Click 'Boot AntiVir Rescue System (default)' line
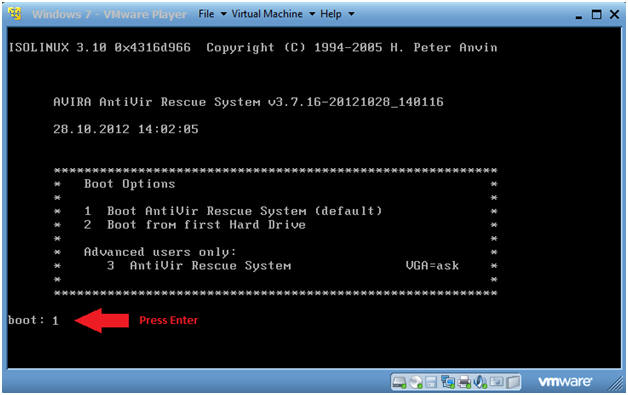 pos(233,211)
